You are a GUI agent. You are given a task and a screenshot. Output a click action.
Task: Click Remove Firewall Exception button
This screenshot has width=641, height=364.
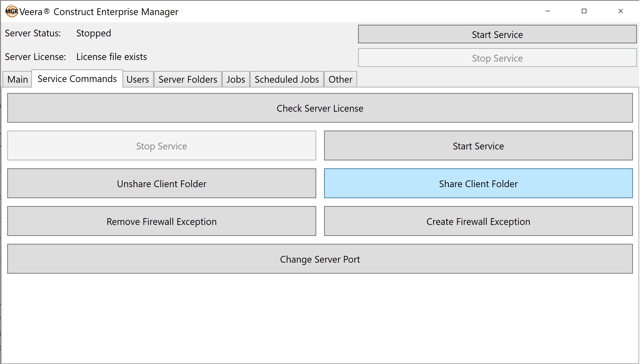coord(162,222)
